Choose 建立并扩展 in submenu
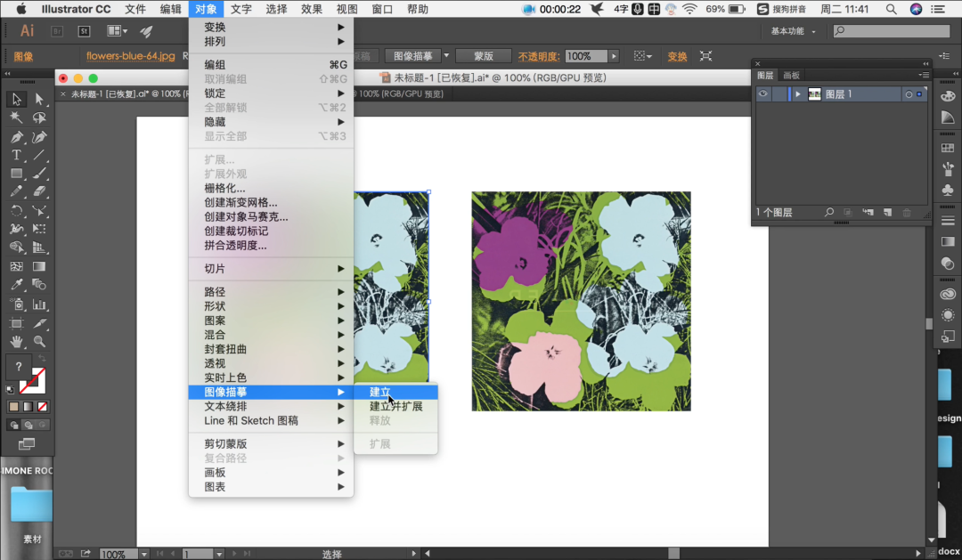Screen dimensions: 962x560 click(395, 406)
